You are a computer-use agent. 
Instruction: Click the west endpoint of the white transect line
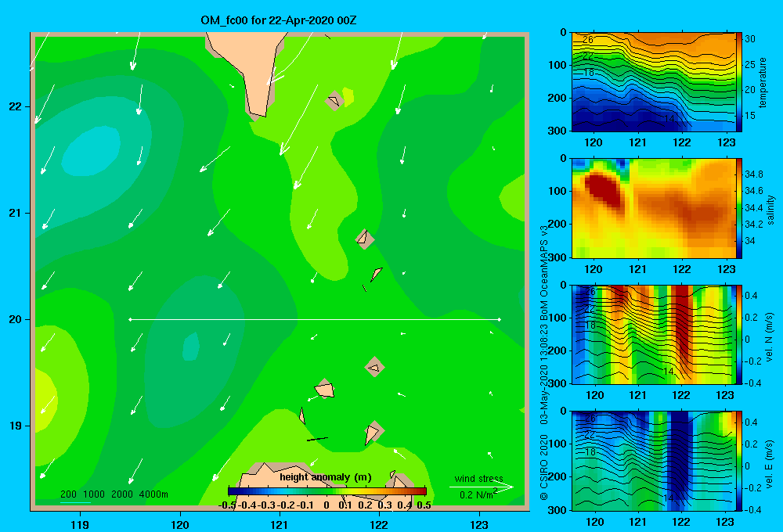click(x=130, y=319)
